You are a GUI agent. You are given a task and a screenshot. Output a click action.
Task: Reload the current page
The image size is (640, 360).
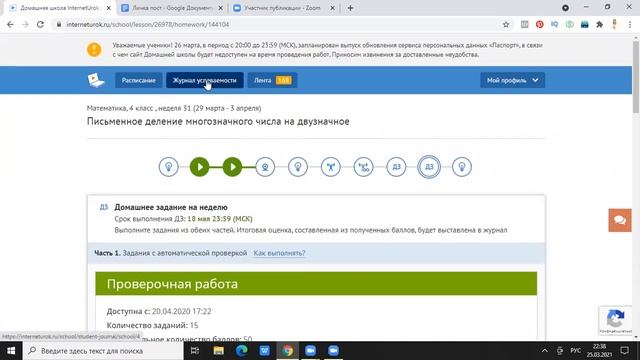pos(40,24)
